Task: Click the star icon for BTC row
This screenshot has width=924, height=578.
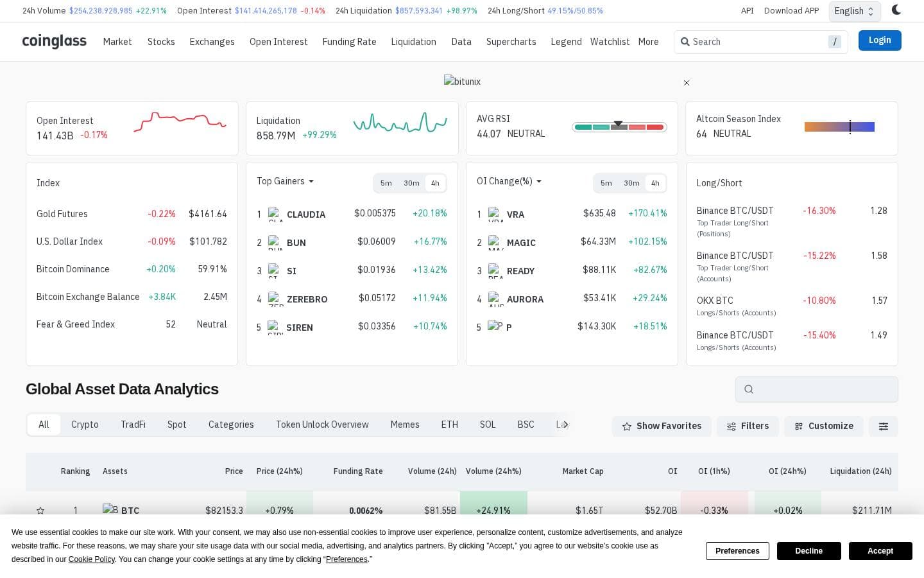Action: click(40, 511)
